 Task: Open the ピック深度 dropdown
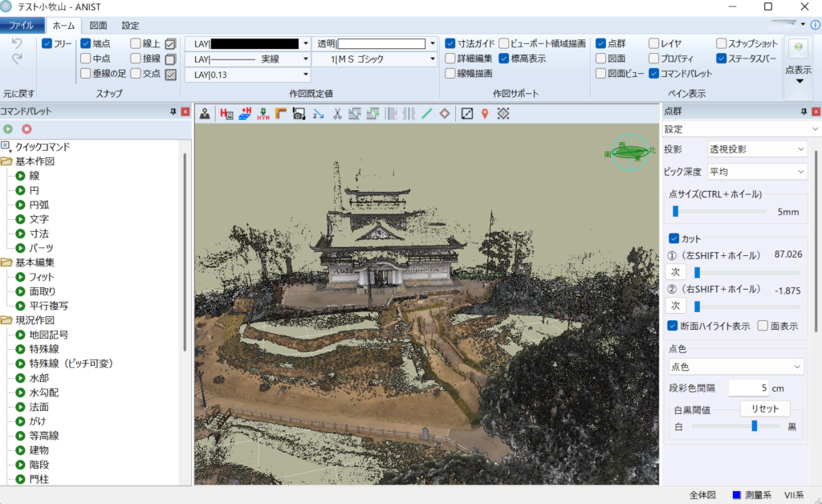756,172
